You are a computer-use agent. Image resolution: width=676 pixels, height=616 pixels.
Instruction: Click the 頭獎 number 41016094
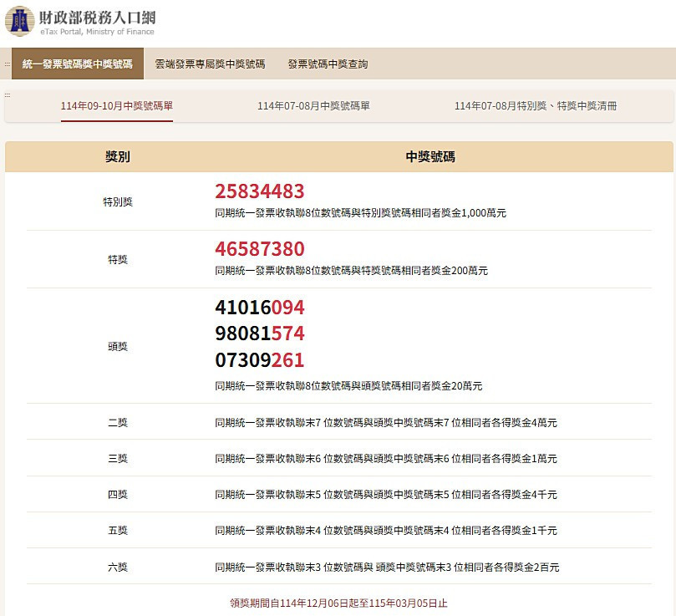tap(259, 308)
